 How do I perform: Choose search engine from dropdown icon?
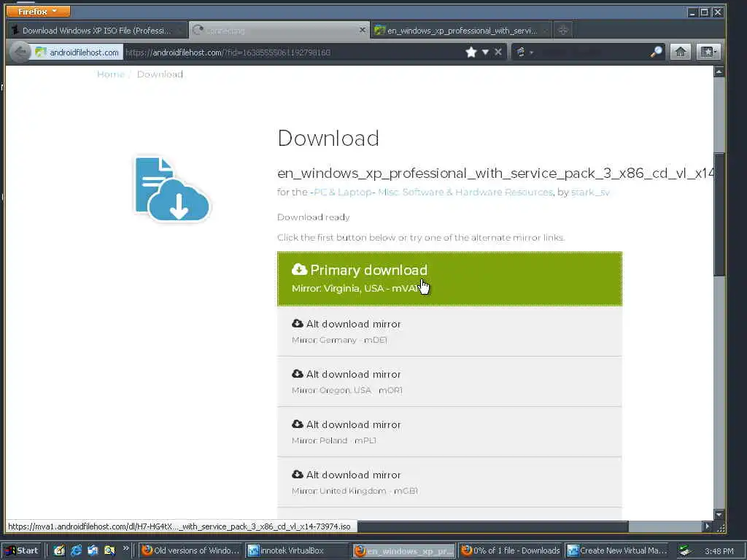pyautogui.click(x=524, y=52)
